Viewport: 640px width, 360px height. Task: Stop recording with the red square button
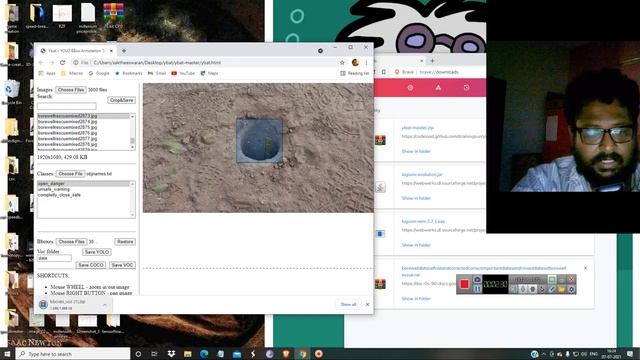(464, 284)
